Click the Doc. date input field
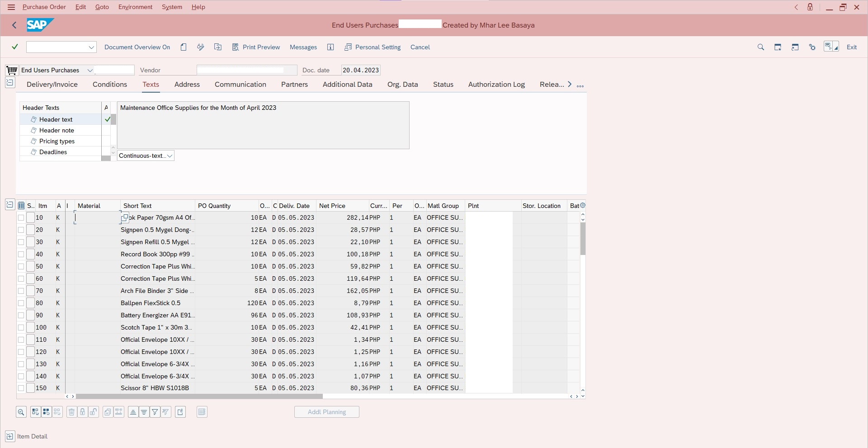Viewport: 868px width, 448px height. click(361, 70)
